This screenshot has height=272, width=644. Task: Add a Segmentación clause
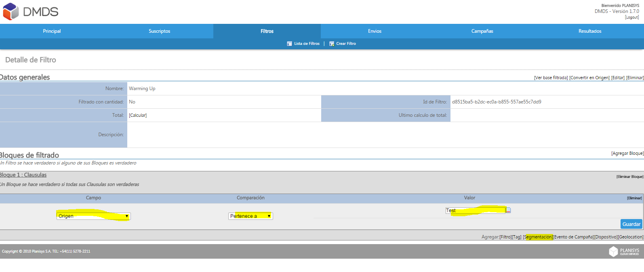coord(538,237)
